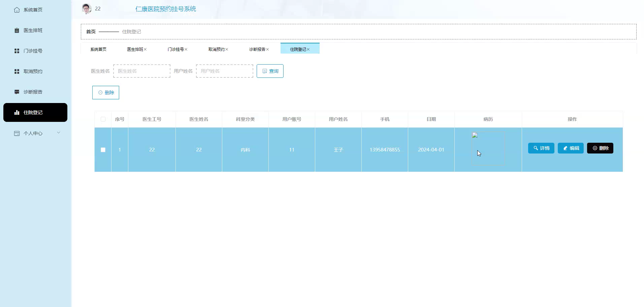Expand the 个人中心 submenu chevron
Image resolution: width=644 pixels, height=307 pixels.
point(59,132)
